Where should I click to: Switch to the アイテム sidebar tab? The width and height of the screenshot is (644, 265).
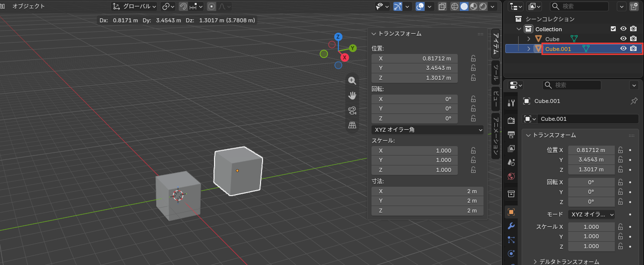coord(495,45)
